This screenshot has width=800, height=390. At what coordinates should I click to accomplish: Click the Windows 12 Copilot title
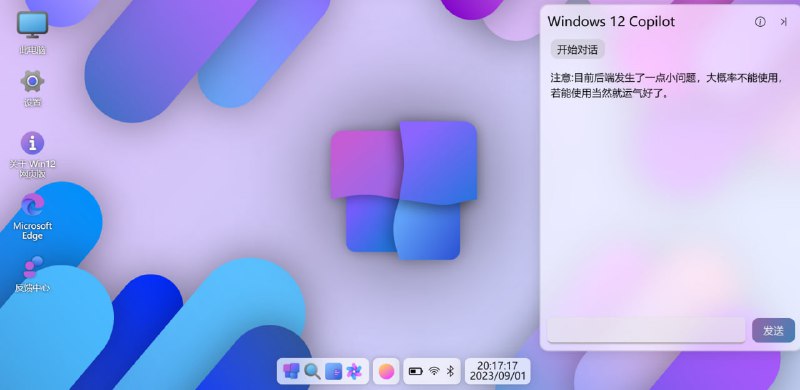(611, 21)
